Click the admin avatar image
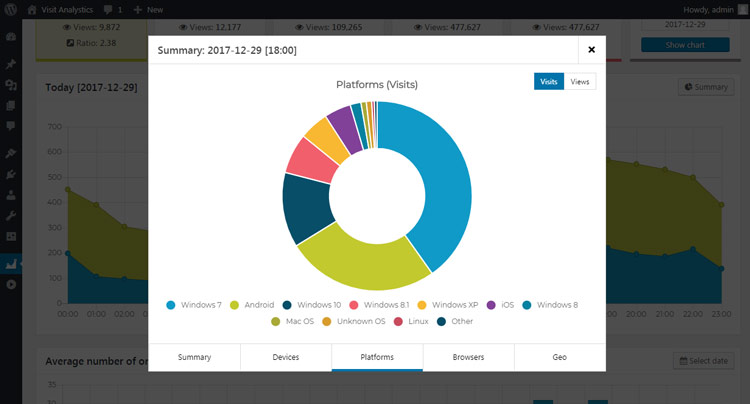Screen dimensions: 750x404 coord(743,10)
